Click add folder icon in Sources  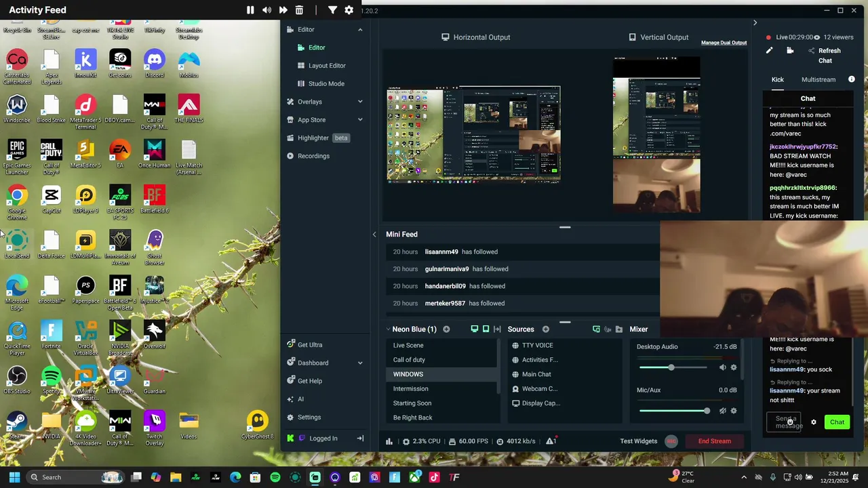pyautogui.click(x=619, y=329)
